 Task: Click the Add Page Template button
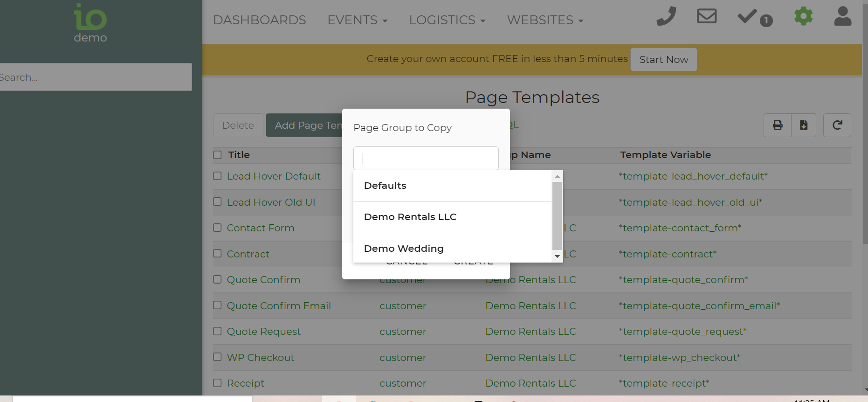point(304,125)
